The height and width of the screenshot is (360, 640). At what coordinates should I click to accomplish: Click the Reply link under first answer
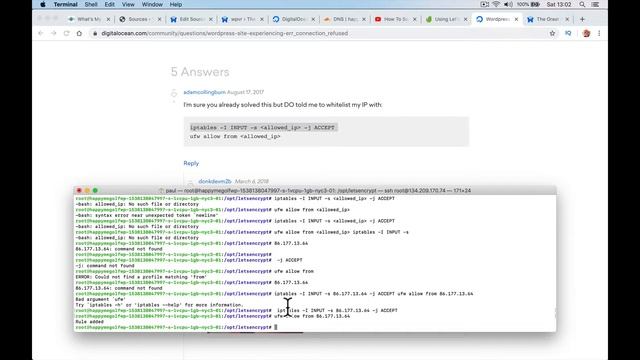[x=191, y=163]
